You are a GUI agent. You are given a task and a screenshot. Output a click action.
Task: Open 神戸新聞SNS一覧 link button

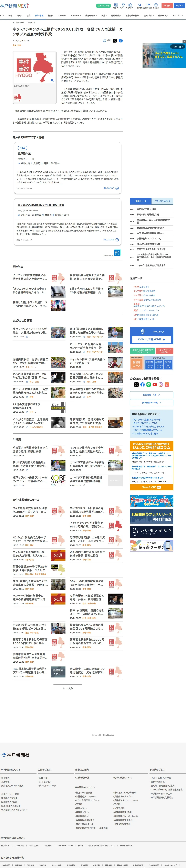tap(152, 403)
